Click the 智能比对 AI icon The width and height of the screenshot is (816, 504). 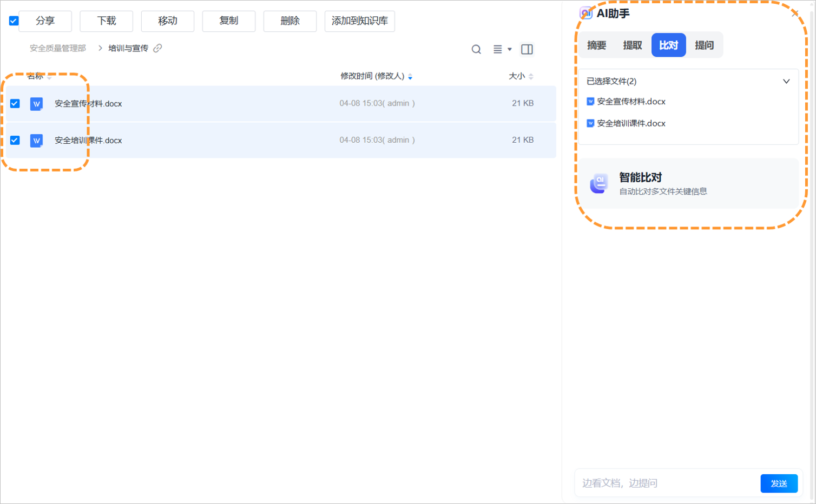(x=599, y=184)
